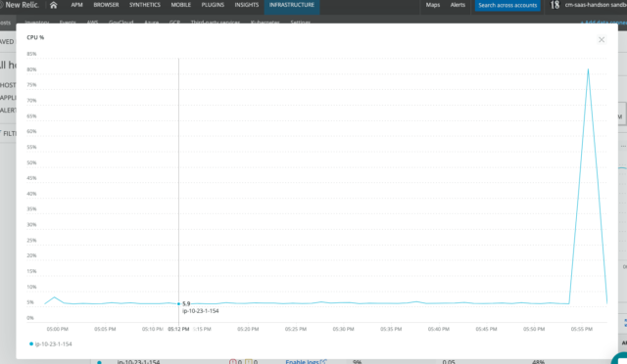Open the INSIGHTS section
The width and height of the screenshot is (627, 364).
246,5
